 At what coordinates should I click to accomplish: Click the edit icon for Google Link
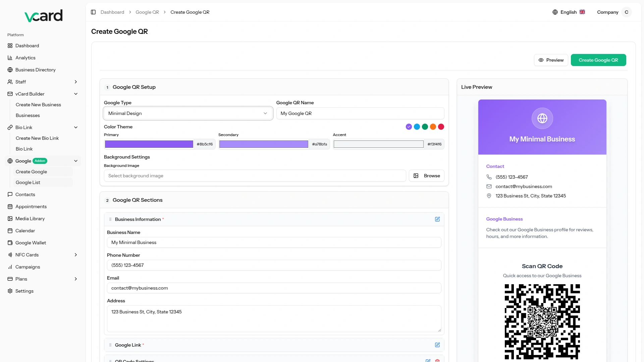[x=437, y=345]
